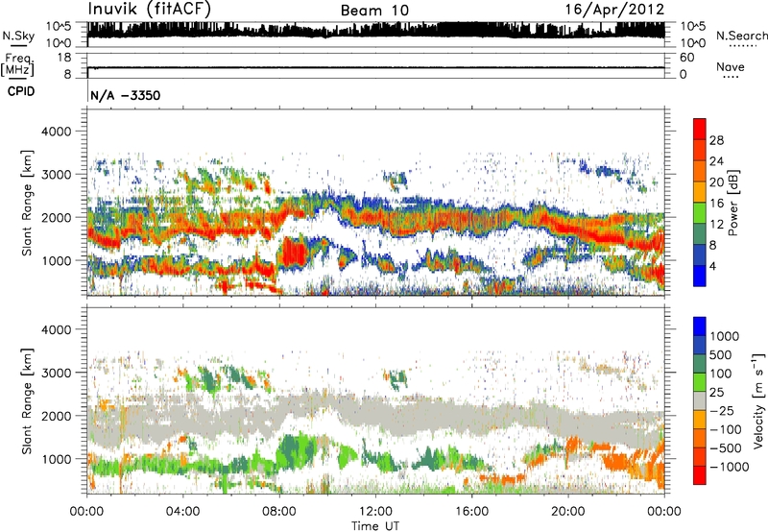This screenshot has width=768, height=532.
Task: Pick the gray segment of the velocity colorbar
Action: tap(700, 401)
